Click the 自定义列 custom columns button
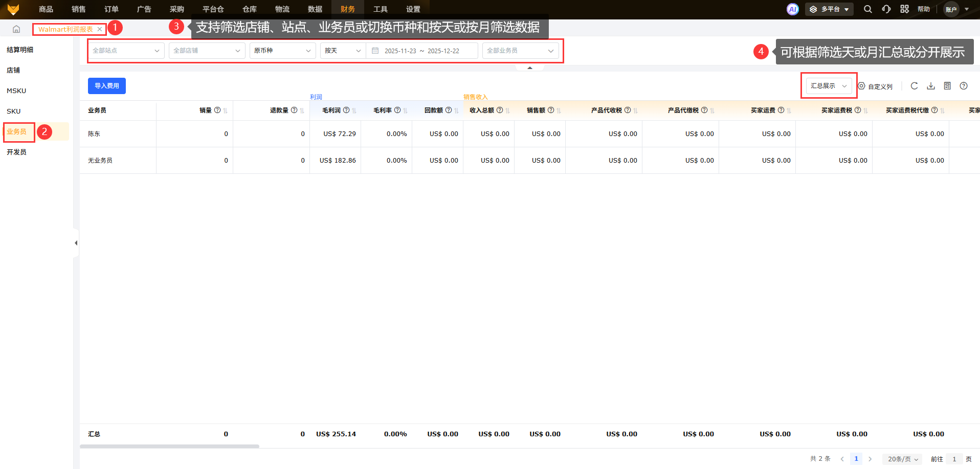980x469 pixels. click(875, 86)
